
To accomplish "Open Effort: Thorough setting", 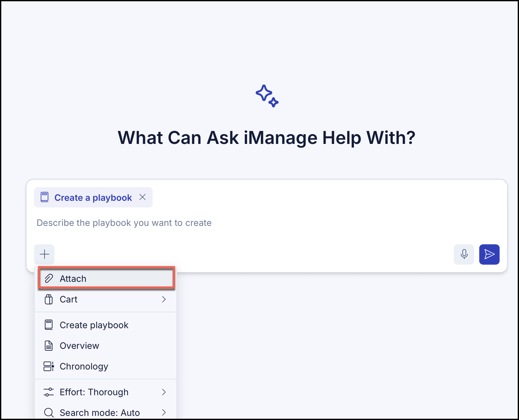I will pos(106,392).
